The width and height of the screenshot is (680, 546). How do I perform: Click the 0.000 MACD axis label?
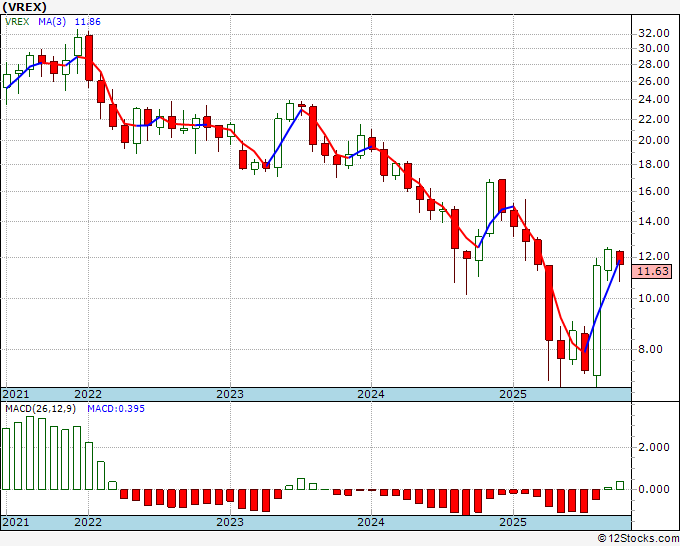[x=654, y=489]
